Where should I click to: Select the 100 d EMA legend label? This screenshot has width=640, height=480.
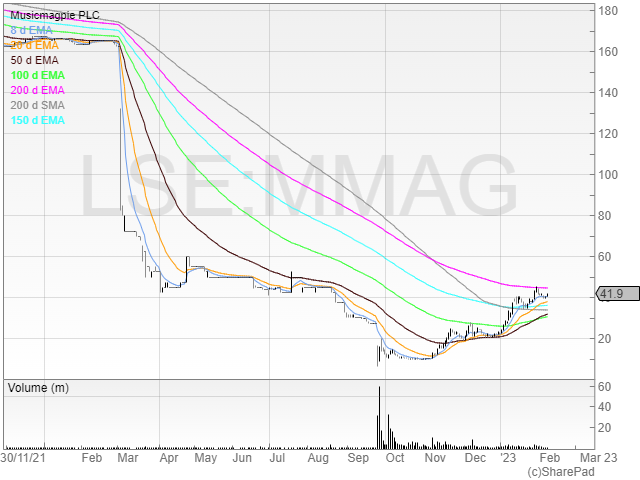click(x=38, y=76)
